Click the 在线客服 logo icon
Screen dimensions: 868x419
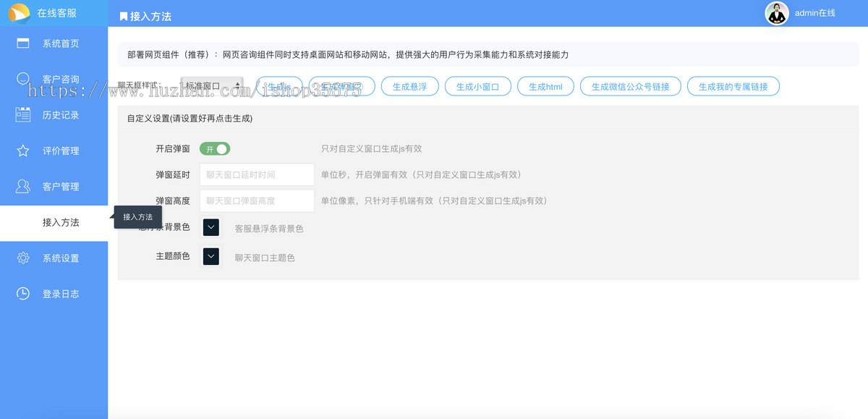[19, 13]
